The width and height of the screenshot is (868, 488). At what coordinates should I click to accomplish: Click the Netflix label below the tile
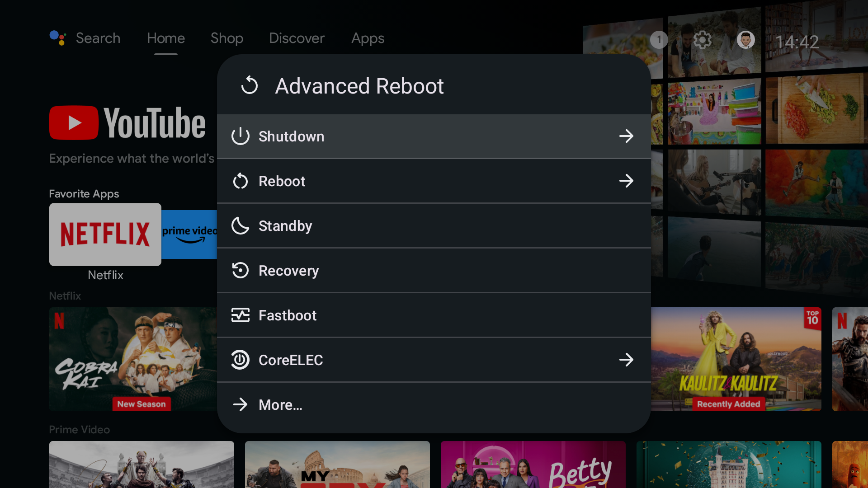coord(105,275)
